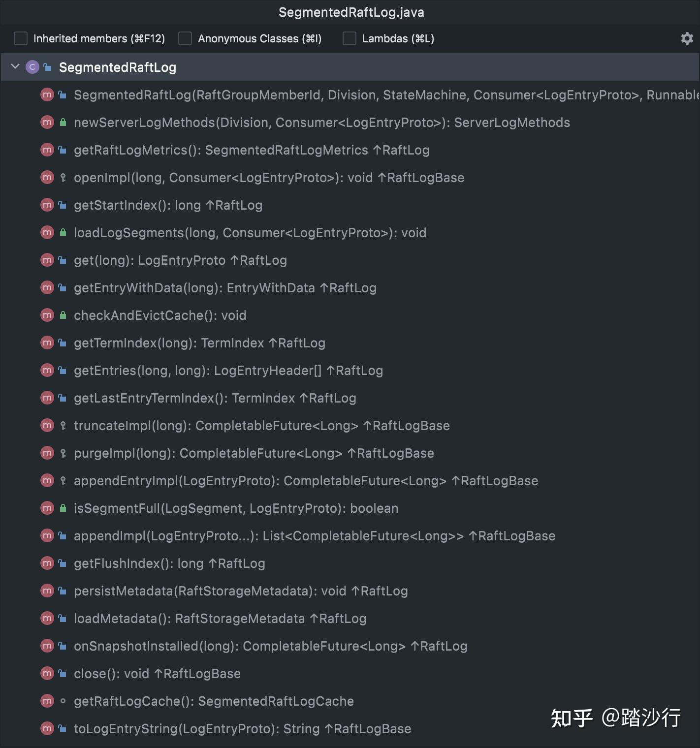Click the green lock beside isSegmentFull
700x748 pixels.
coord(62,508)
